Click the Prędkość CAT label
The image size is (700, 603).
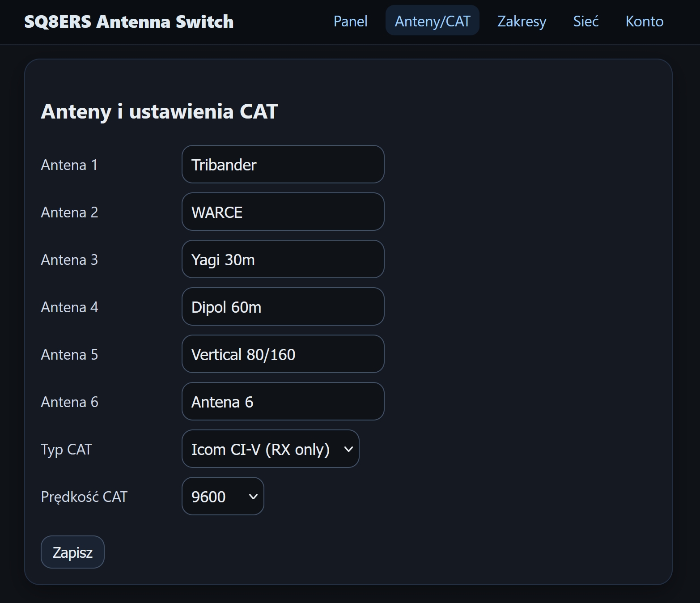(x=84, y=497)
